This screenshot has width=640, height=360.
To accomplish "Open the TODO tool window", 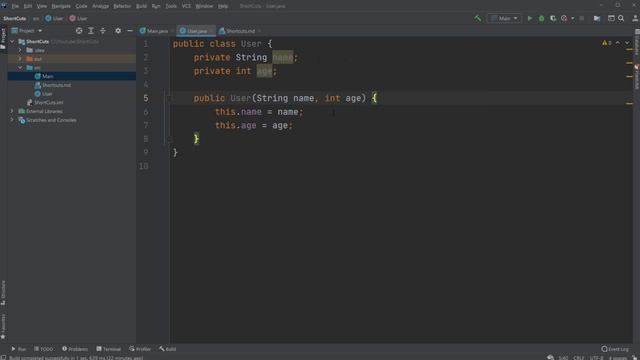I will (x=43, y=349).
